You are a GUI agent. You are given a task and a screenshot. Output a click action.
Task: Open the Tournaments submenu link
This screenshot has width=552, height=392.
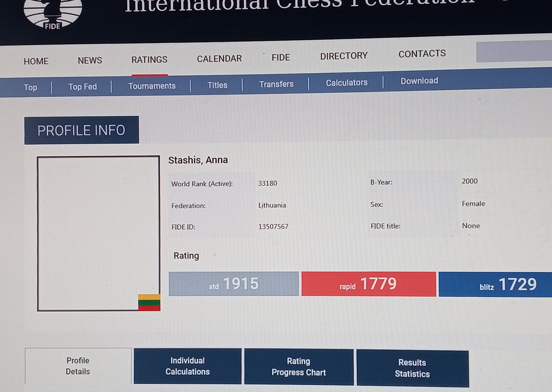click(x=152, y=86)
